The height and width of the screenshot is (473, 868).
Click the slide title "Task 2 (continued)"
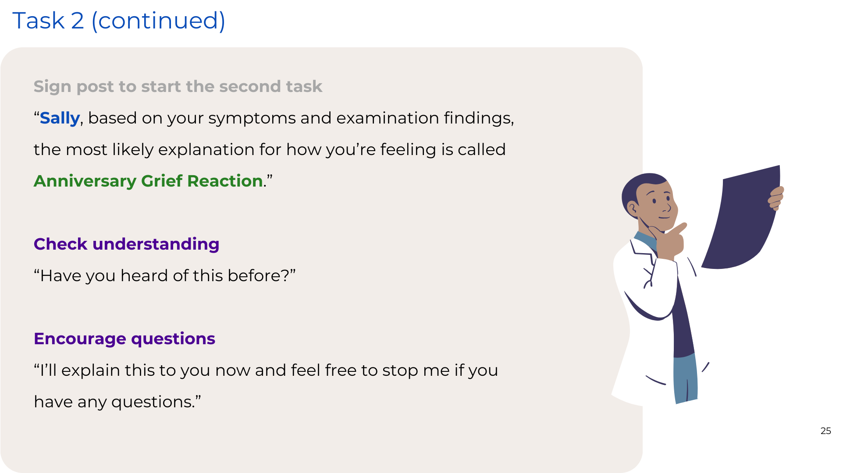[119, 21]
